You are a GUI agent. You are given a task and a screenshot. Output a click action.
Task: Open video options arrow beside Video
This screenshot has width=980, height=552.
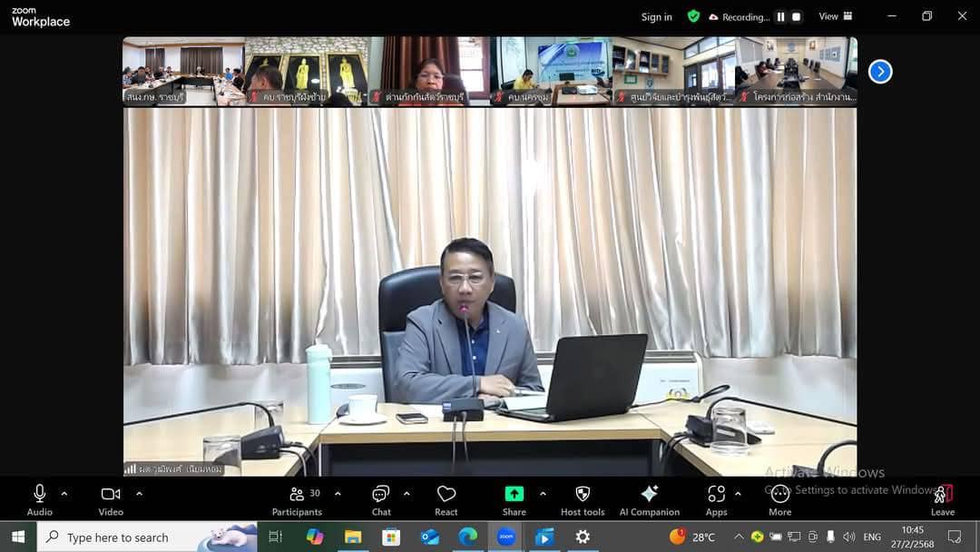[x=139, y=494]
